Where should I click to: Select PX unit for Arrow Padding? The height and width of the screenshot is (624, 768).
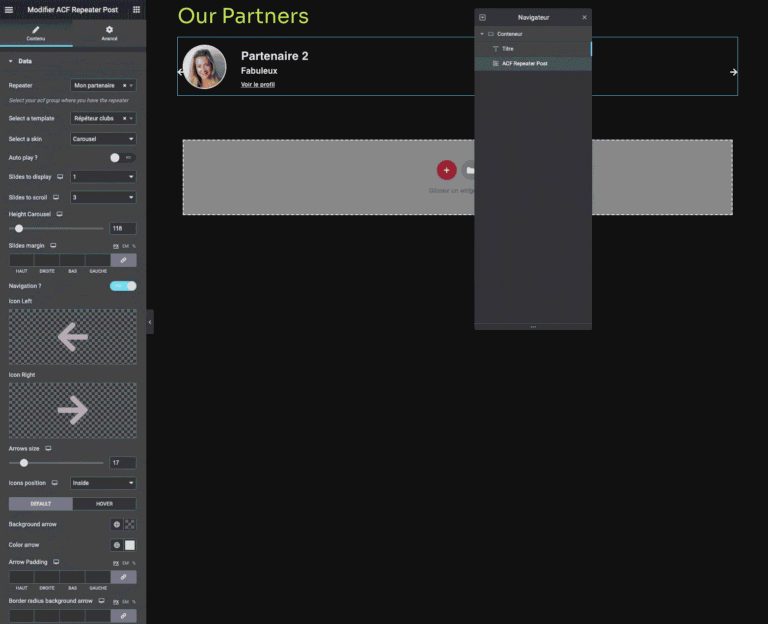116,563
